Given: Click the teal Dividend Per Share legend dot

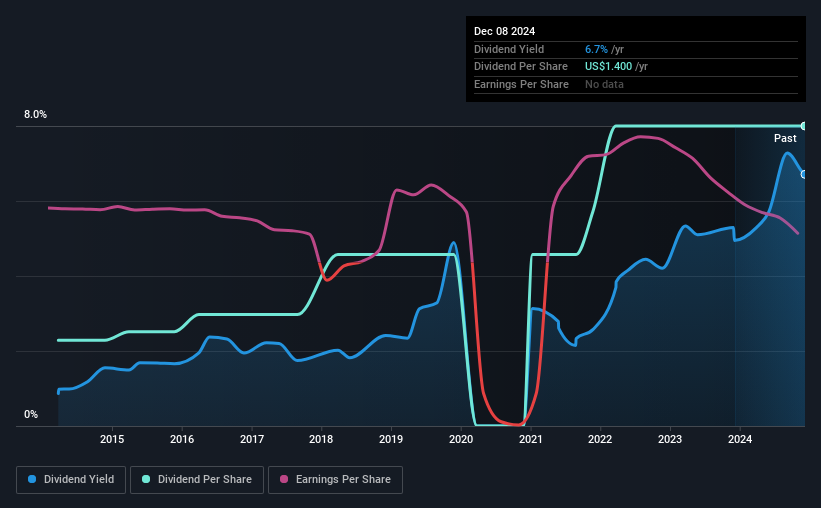Looking at the screenshot, I should point(146,479).
